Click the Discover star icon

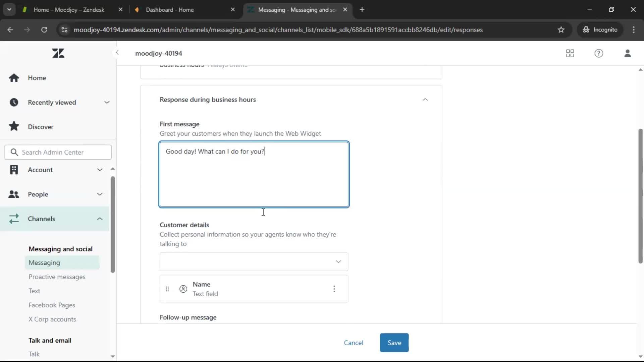[x=14, y=126]
